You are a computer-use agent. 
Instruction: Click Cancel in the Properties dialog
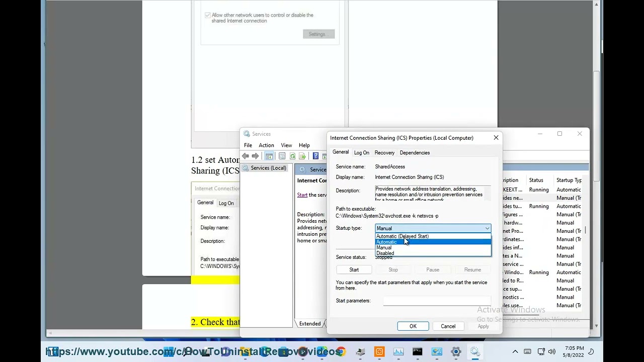point(448,326)
